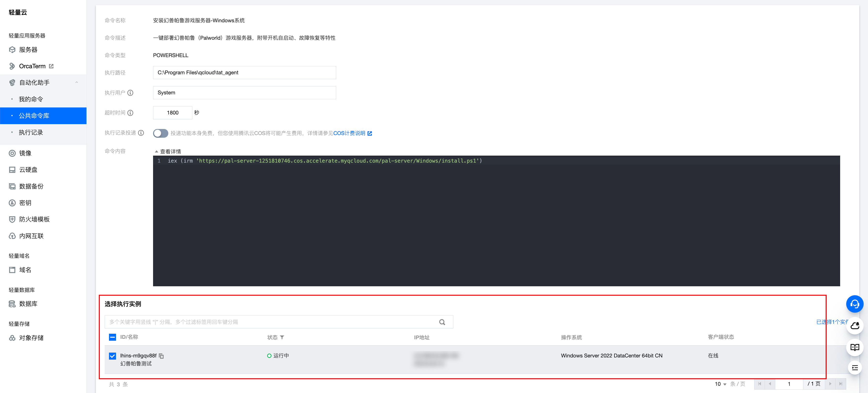
Task: Open the 10 条/页 page size dropdown
Action: pyautogui.click(x=721, y=384)
